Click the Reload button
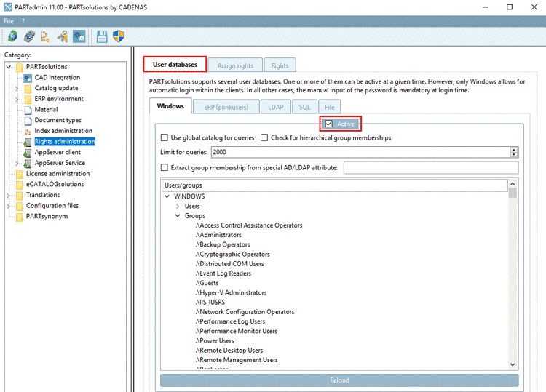 tap(339, 380)
